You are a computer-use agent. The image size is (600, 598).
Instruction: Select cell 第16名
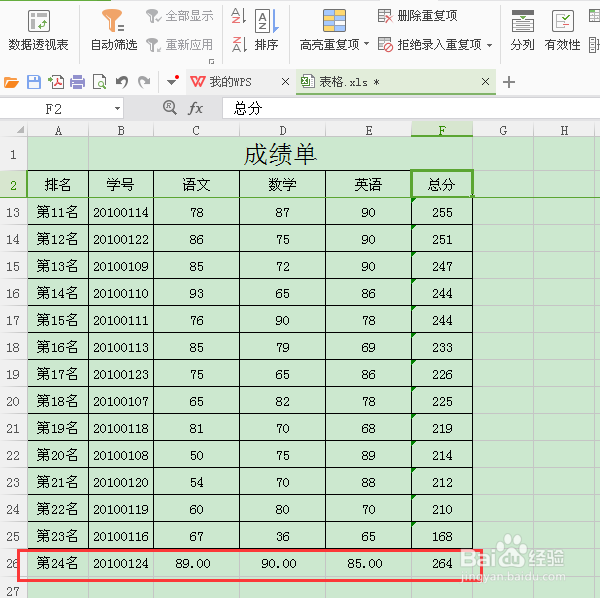pyautogui.click(x=58, y=347)
